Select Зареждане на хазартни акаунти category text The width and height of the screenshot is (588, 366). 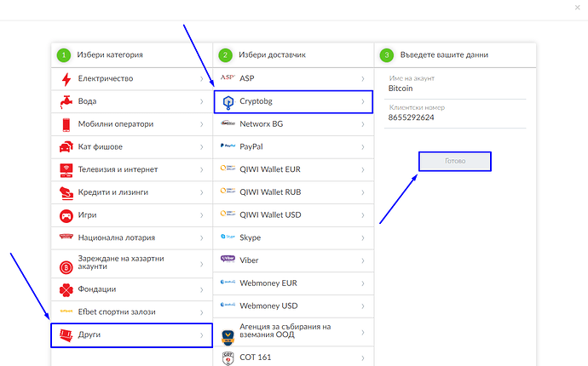pyautogui.click(x=121, y=263)
